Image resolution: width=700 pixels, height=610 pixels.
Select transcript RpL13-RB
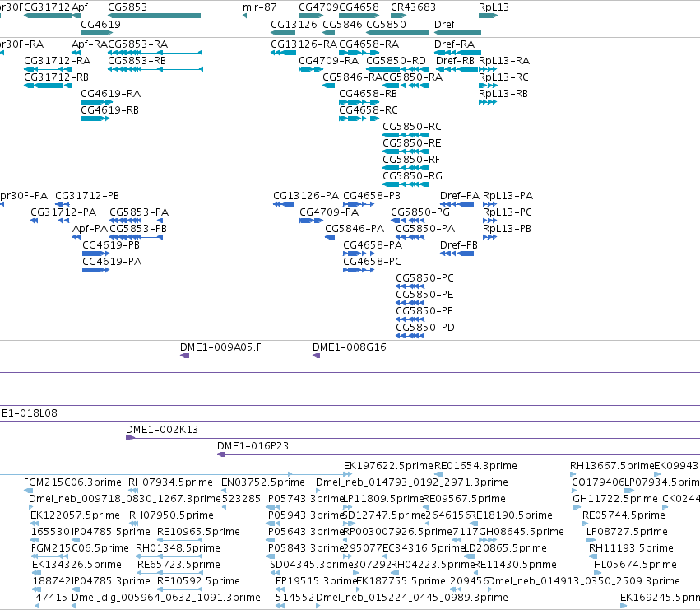coord(503,94)
